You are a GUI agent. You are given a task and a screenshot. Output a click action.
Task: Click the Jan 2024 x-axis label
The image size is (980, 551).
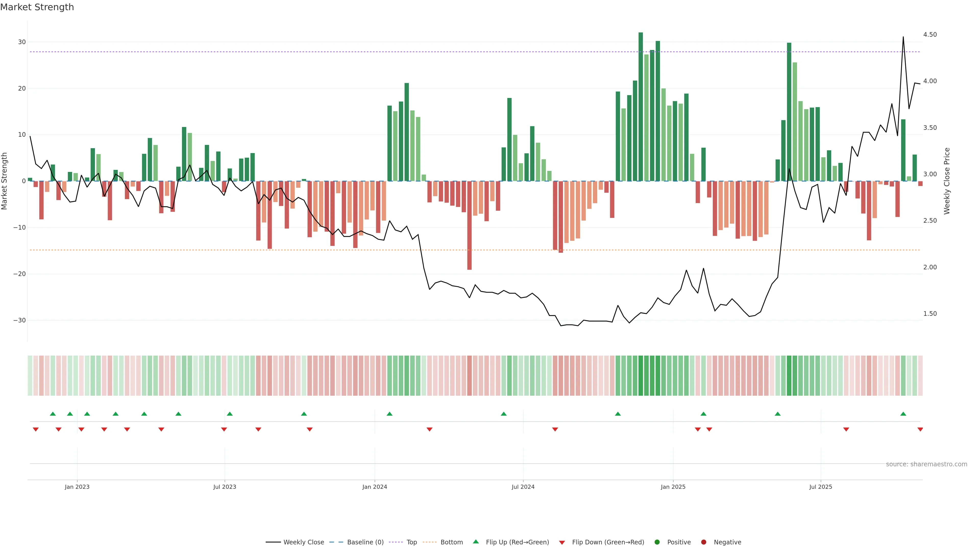[374, 487]
